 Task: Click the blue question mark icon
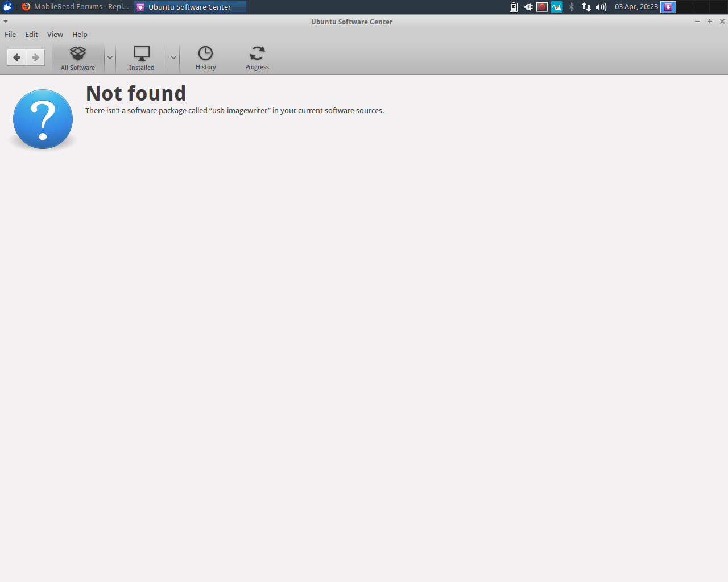tap(43, 119)
